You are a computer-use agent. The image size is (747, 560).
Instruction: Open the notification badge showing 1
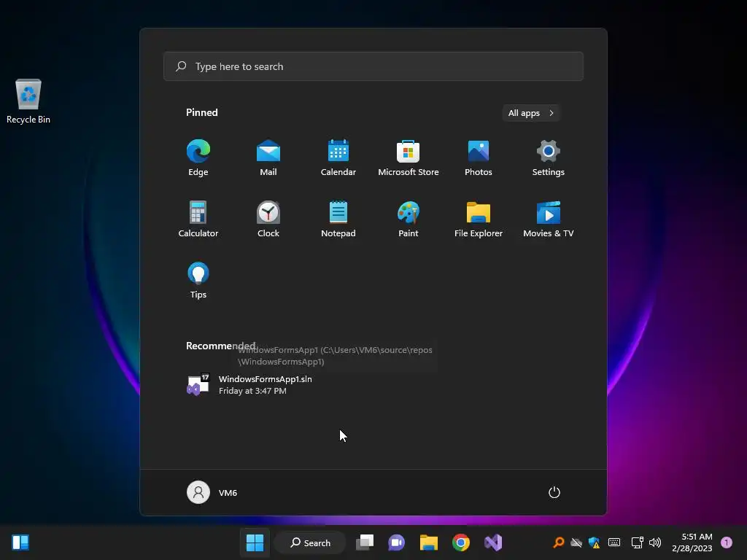(x=727, y=542)
